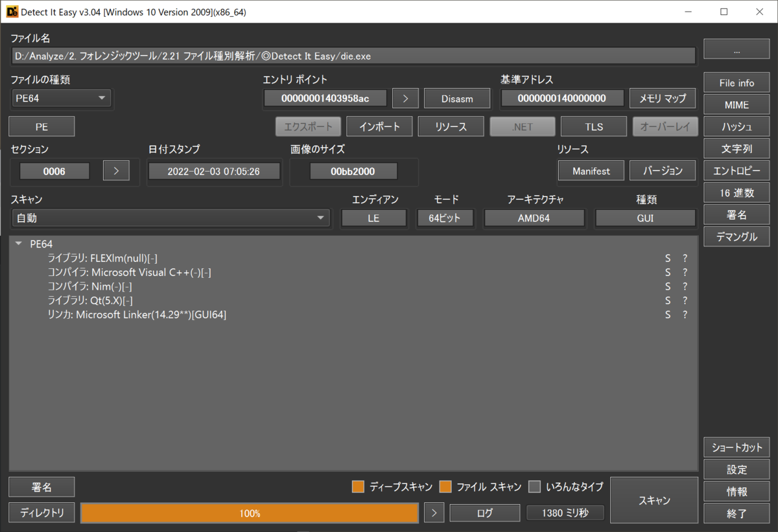The height and width of the screenshot is (532, 778).
Task: Click 1380 ミリ秒 elapsed time button
Action: tap(565, 513)
